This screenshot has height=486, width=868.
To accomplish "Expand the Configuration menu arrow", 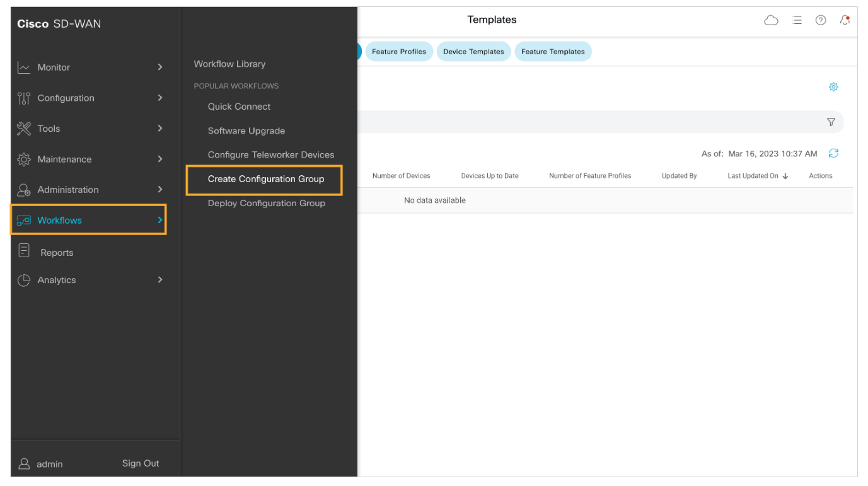I will tap(160, 98).
